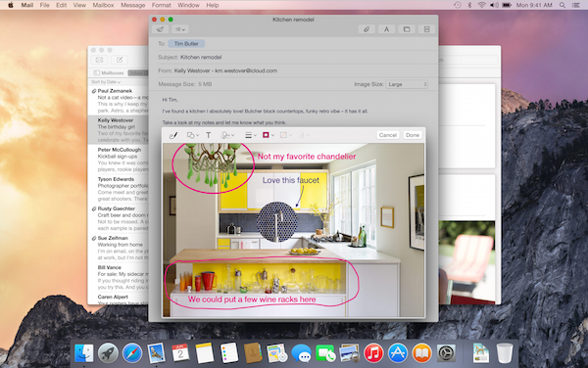Open the Help menu
The image size is (588, 368).
pos(213,5)
